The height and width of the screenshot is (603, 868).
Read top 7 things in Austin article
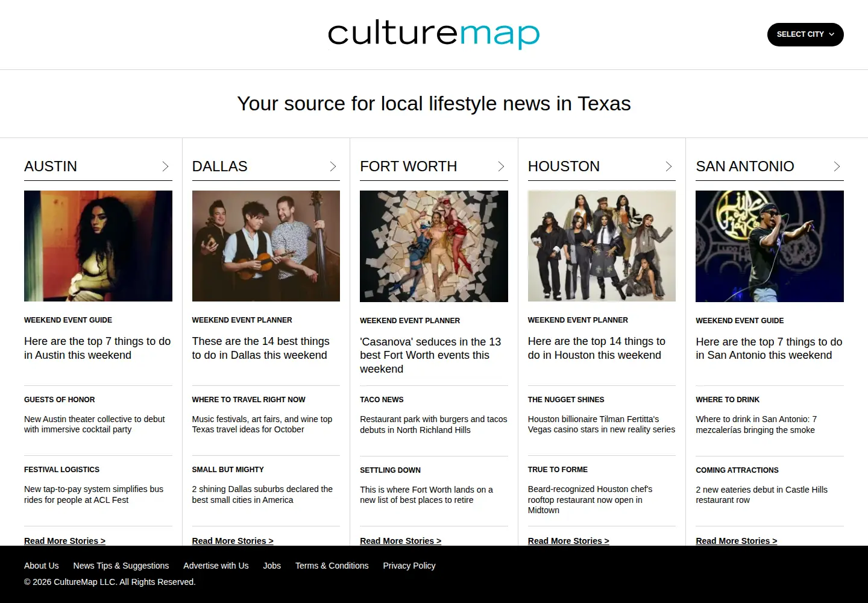98,349
